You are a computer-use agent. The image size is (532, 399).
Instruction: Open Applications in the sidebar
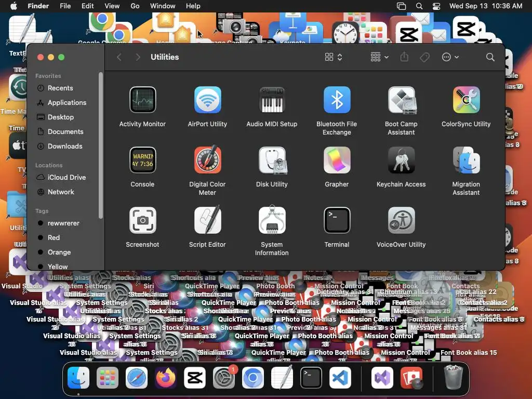66,102
